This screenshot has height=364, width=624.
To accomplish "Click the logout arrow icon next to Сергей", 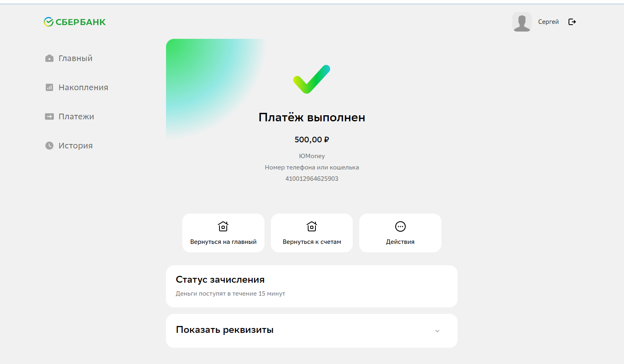I will 572,22.
